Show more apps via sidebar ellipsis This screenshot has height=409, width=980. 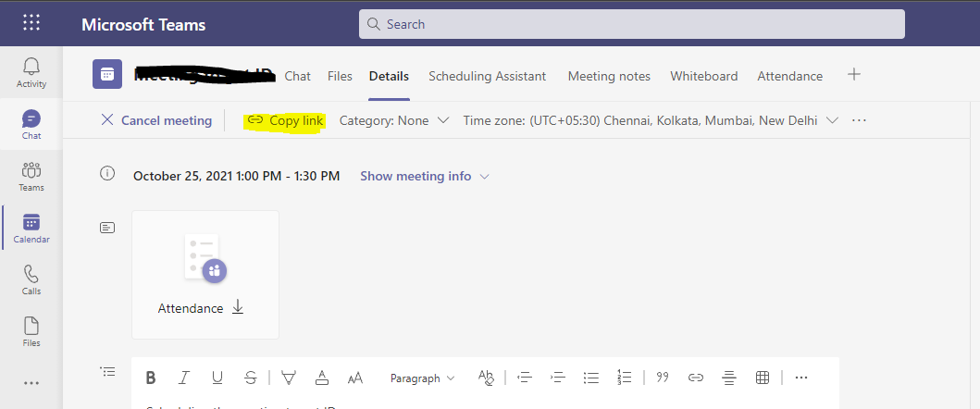click(x=31, y=383)
